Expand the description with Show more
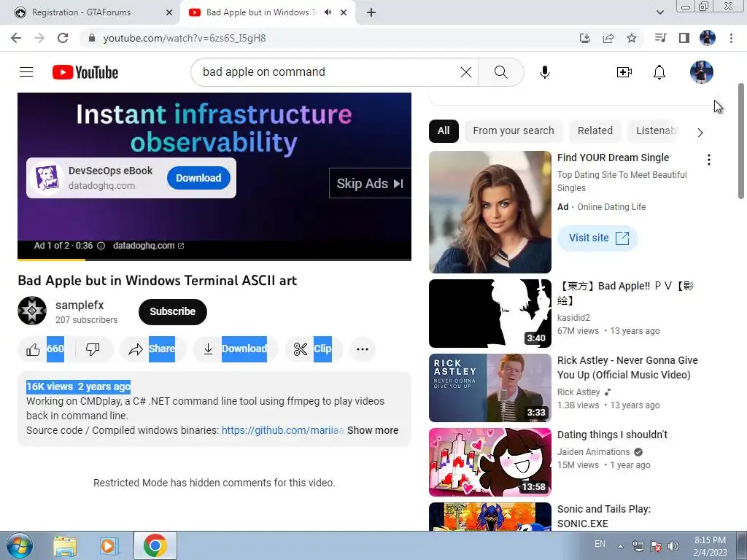This screenshot has width=747, height=560. (x=373, y=430)
